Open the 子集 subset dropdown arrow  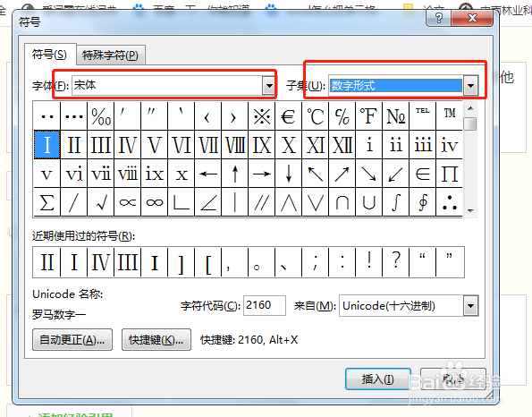(x=470, y=86)
